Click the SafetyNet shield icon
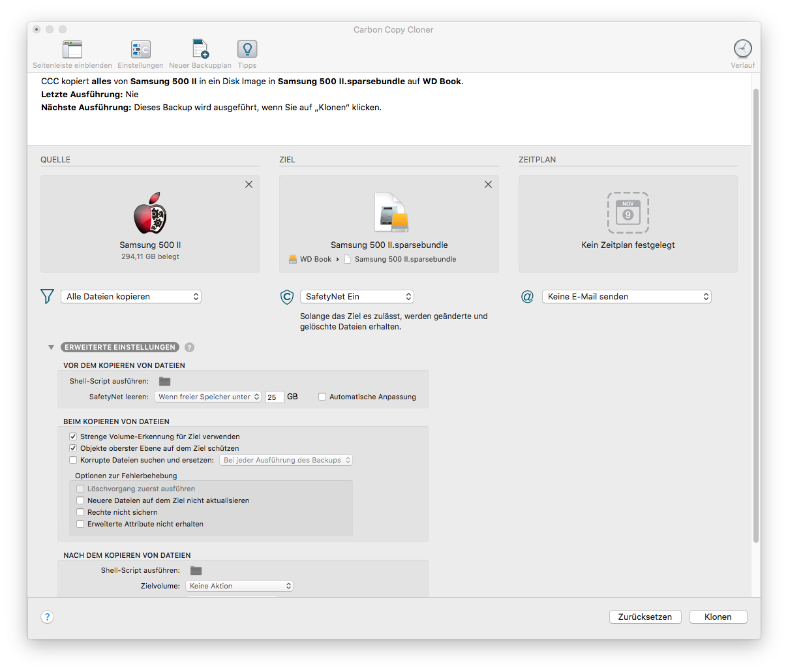The image size is (788, 672). [286, 297]
